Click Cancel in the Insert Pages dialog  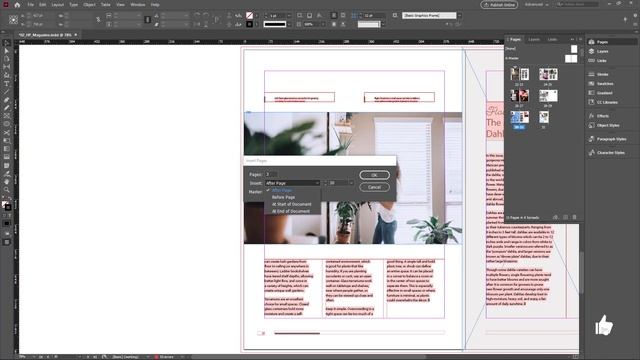pyautogui.click(x=374, y=187)
